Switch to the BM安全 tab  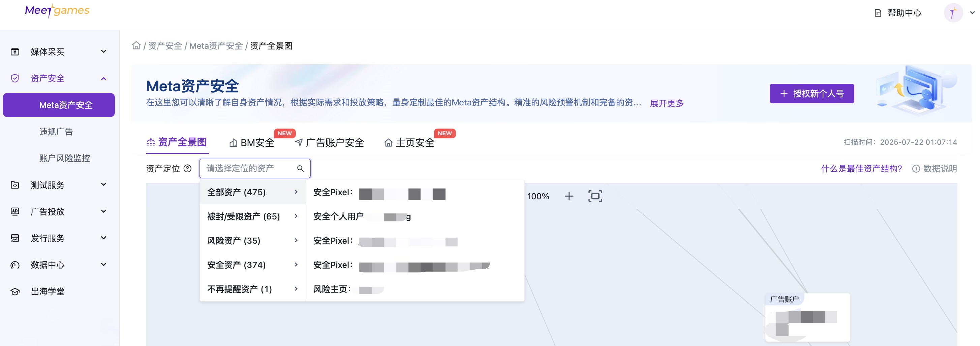(252, 143)
